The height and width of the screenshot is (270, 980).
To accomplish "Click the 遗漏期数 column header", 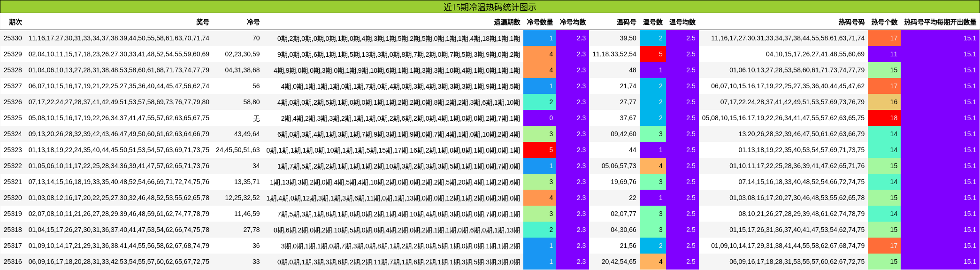I will tap(507, 22).
